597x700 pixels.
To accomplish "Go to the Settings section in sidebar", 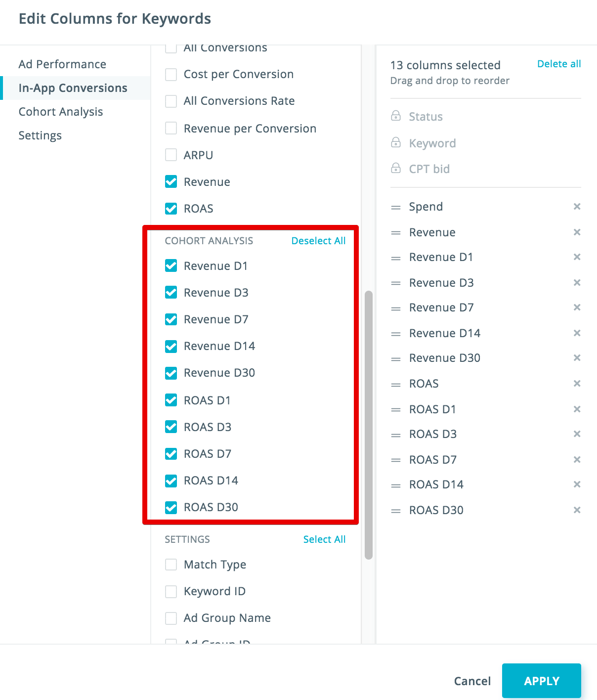I will pos(40,135).
